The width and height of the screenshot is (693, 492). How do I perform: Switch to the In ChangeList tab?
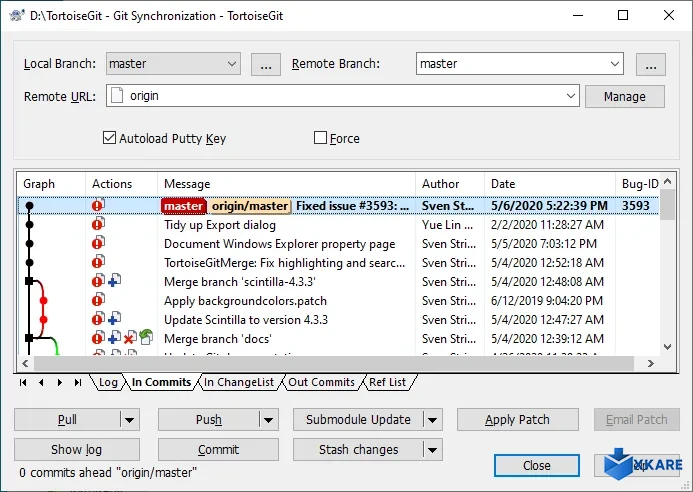point(239,382)
